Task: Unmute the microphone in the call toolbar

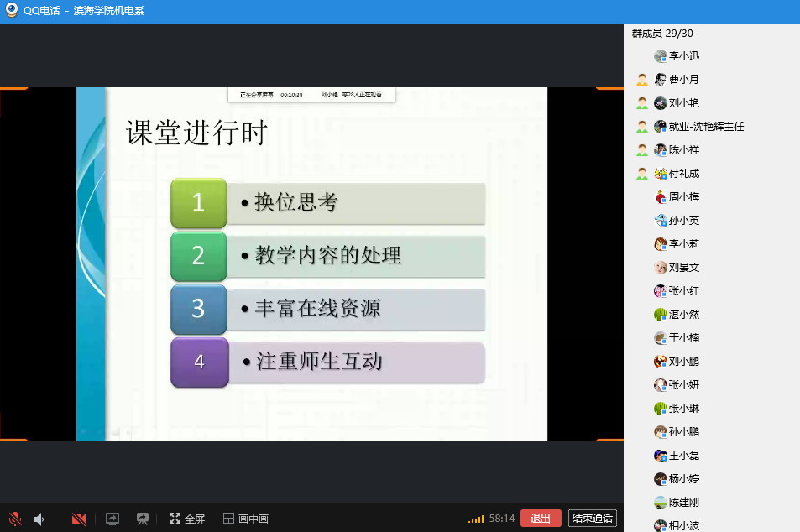Action: click(x=15, y=519)
